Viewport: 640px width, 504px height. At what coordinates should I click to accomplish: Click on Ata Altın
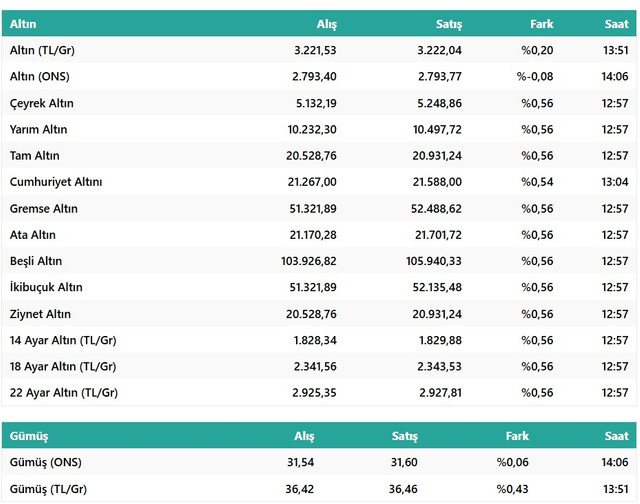coord(33,234)
